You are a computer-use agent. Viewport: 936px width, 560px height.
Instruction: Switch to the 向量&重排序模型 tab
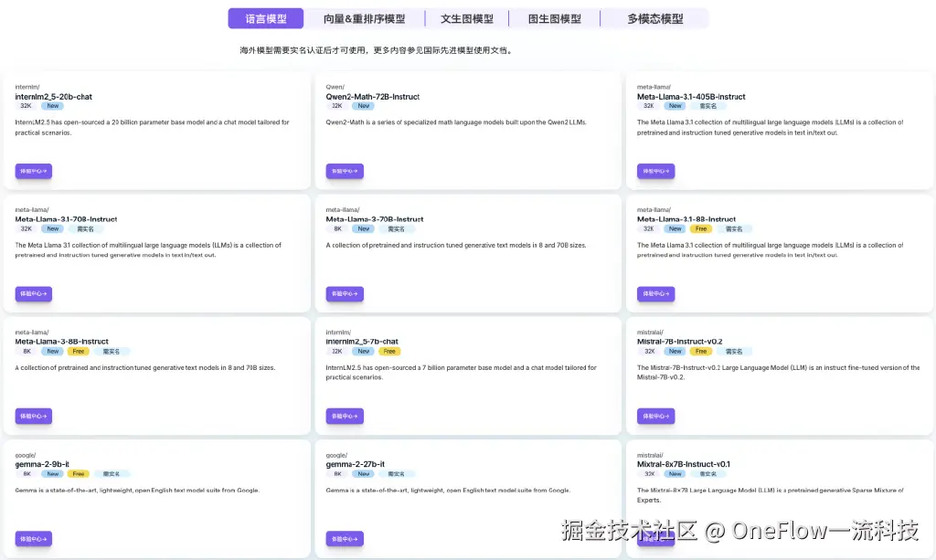tap(364, 18)
